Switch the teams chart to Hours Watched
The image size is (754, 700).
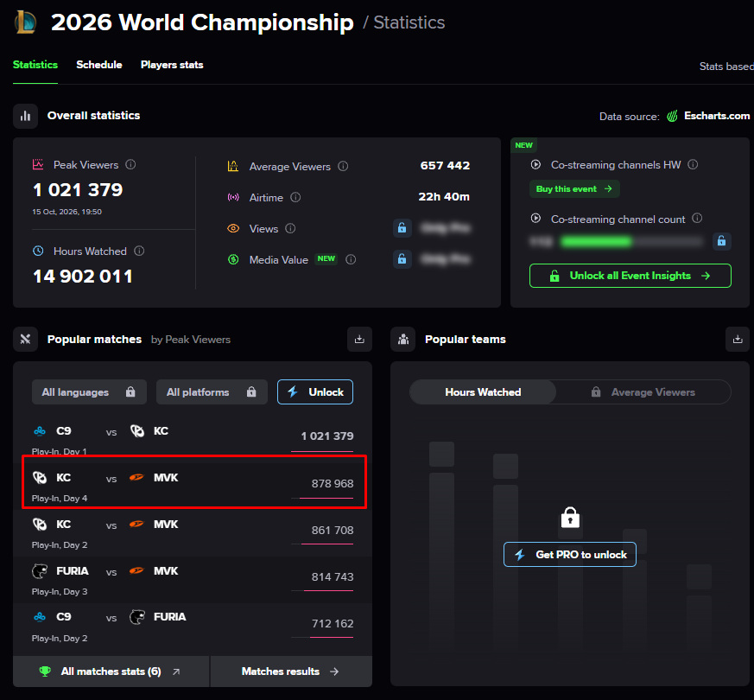(x=483, y=392)
